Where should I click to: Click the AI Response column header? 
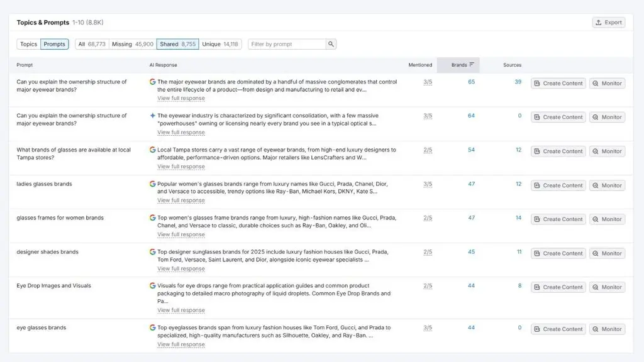pos(163,65)
